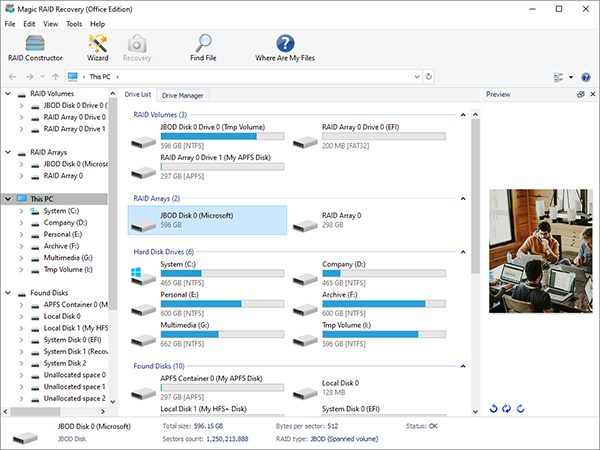Click the preview photo thumbnail
The height and width of the screenshot is (450, 600).
tap(541, 251)
